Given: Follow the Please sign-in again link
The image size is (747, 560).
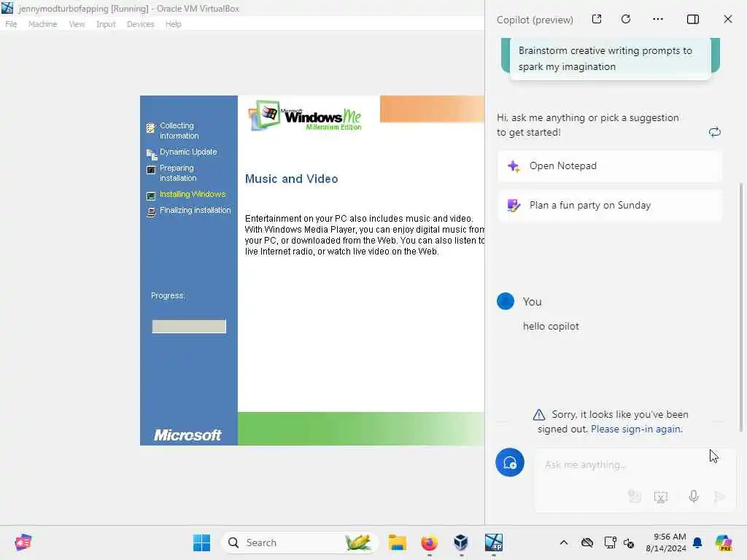Looking at the screenshot, I should pyautogui.click(x=636, y=429).
